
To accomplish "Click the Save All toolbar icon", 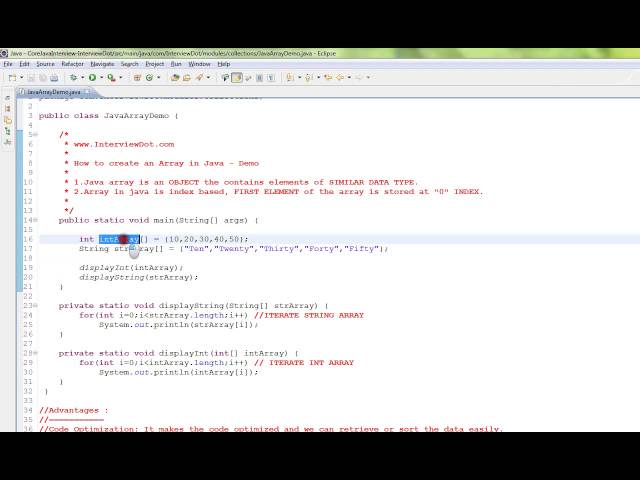I will (43, 78).
